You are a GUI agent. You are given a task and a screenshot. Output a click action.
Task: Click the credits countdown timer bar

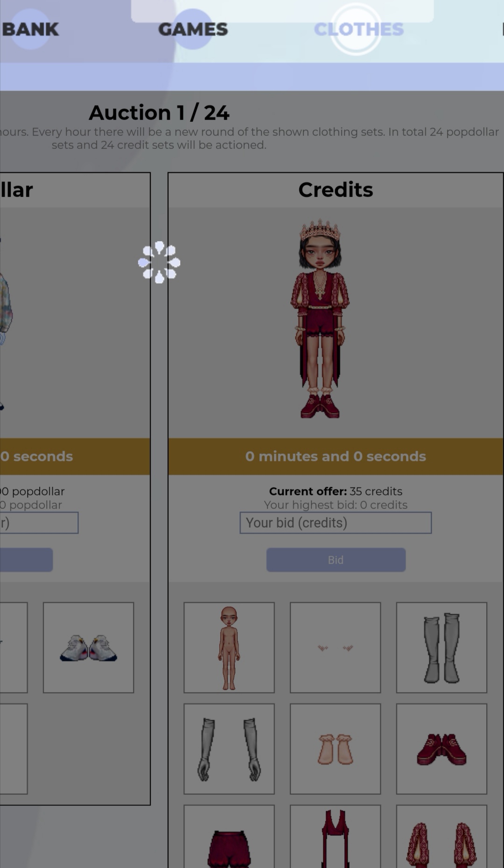click(x=336, y=456)
